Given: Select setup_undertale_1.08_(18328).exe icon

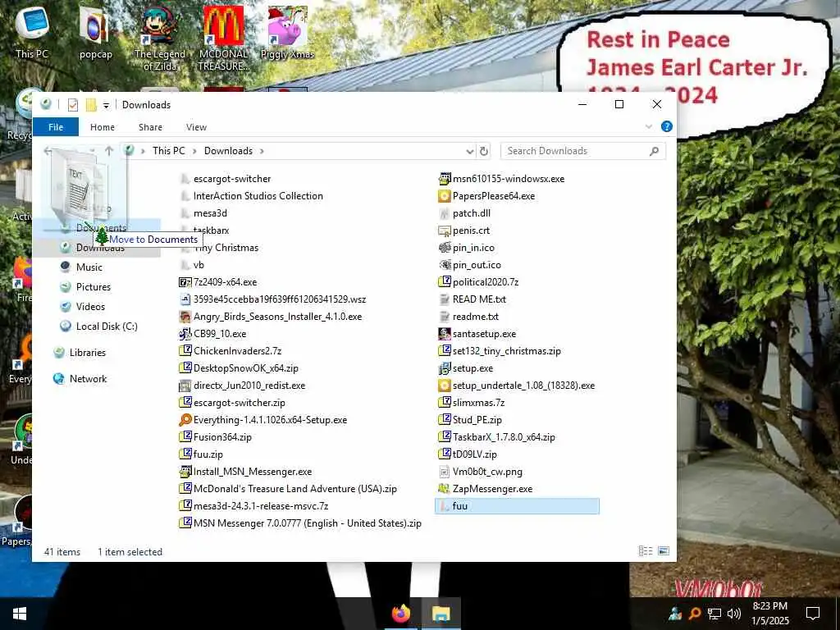Looking at the screenshot, I should point(444,386).
